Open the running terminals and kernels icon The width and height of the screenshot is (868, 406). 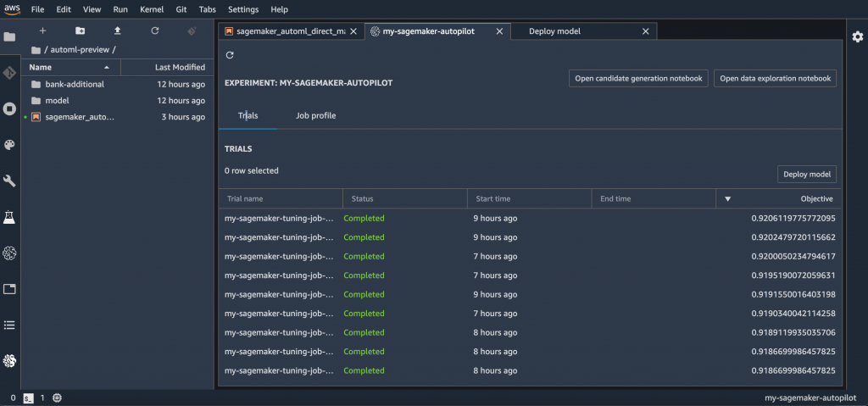[10, 108]
